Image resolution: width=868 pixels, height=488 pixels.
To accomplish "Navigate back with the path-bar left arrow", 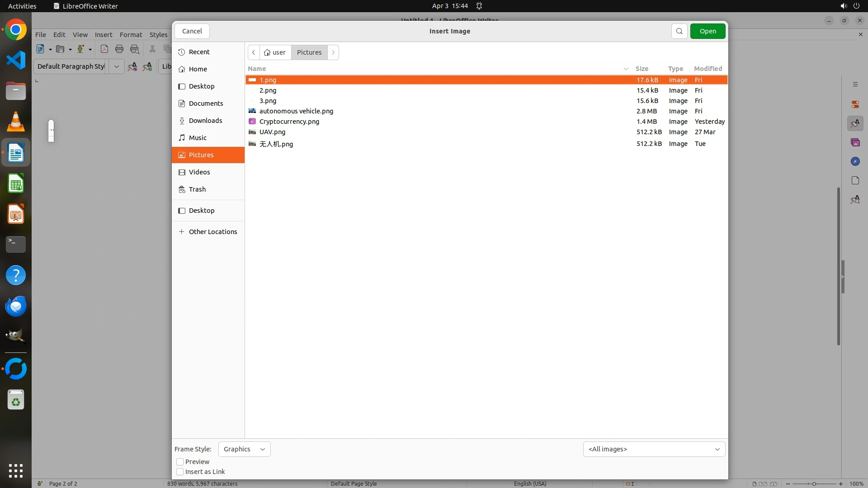I will point(254,52).
